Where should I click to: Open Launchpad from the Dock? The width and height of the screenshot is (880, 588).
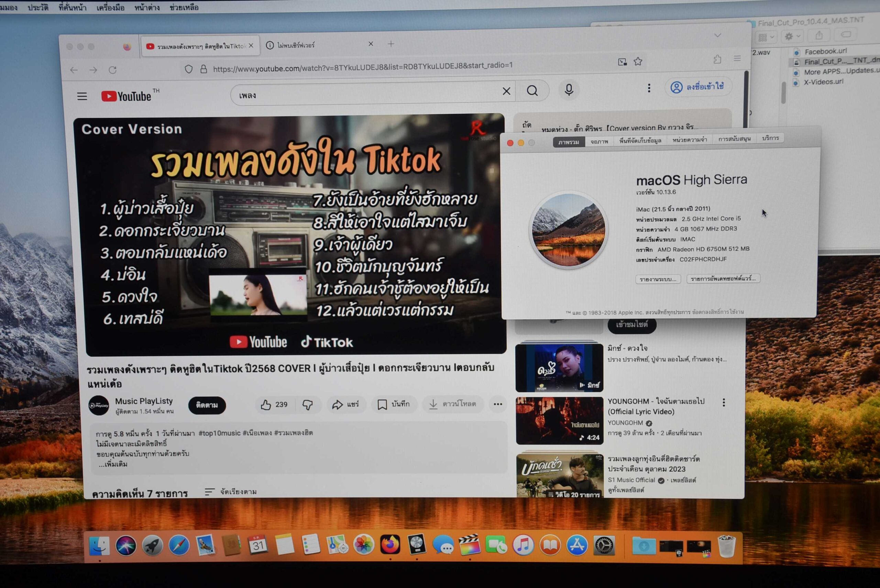[x=152, y=546]
